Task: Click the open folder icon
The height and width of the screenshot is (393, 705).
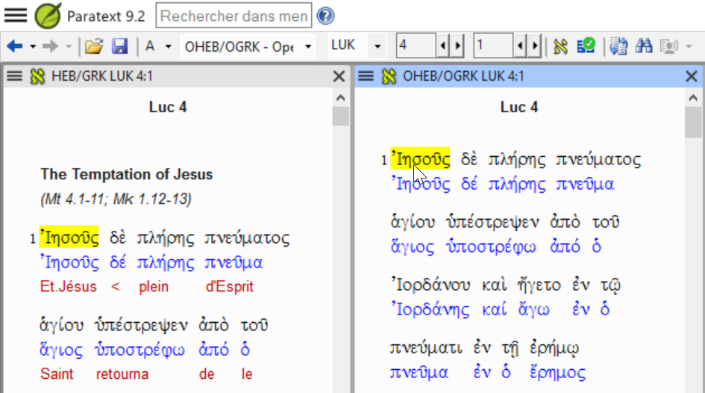Action: tap(94, 46)
